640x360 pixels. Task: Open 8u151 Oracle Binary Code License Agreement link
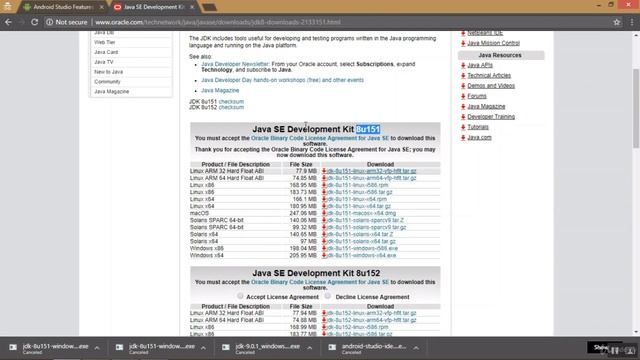point(320,138)
